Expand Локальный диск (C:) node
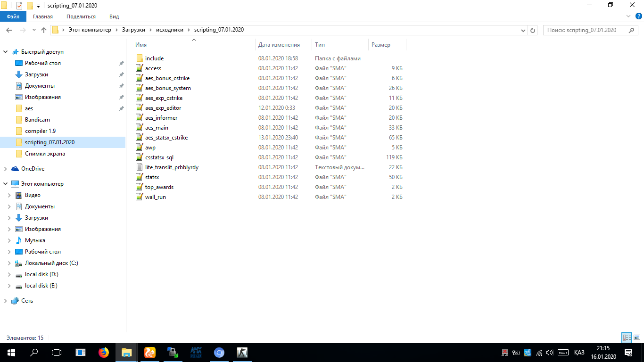The width and height of the screenshot is (644, 362). tap(9, 263)
